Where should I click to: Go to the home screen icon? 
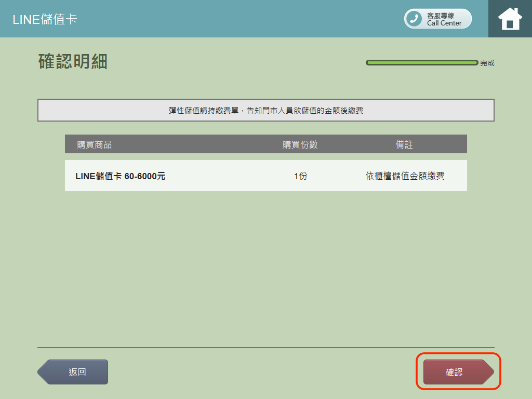click(510, 19)
